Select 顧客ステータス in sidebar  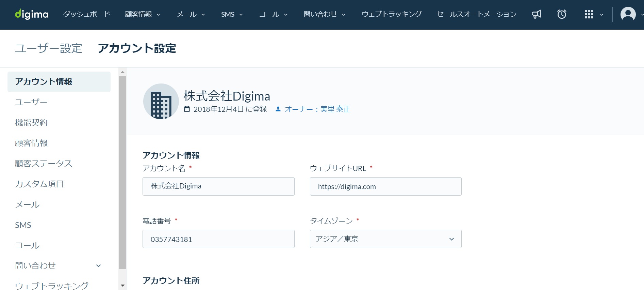click(44, 163)
